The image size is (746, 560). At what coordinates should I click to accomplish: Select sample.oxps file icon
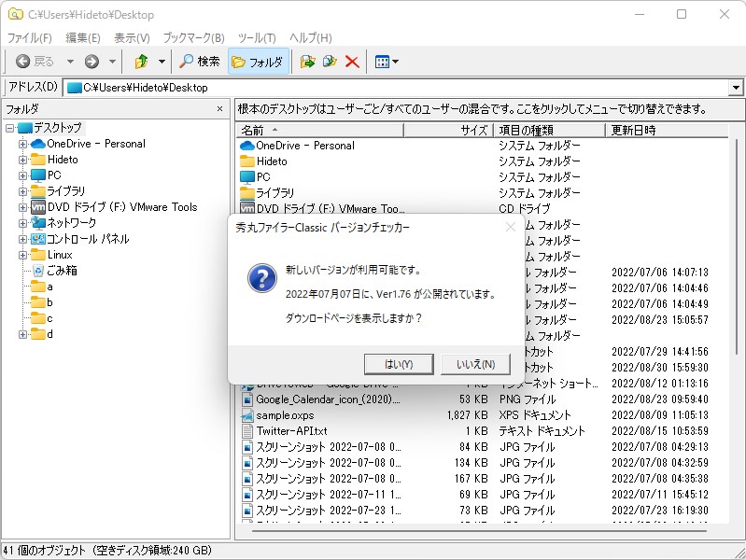(246, 415)
